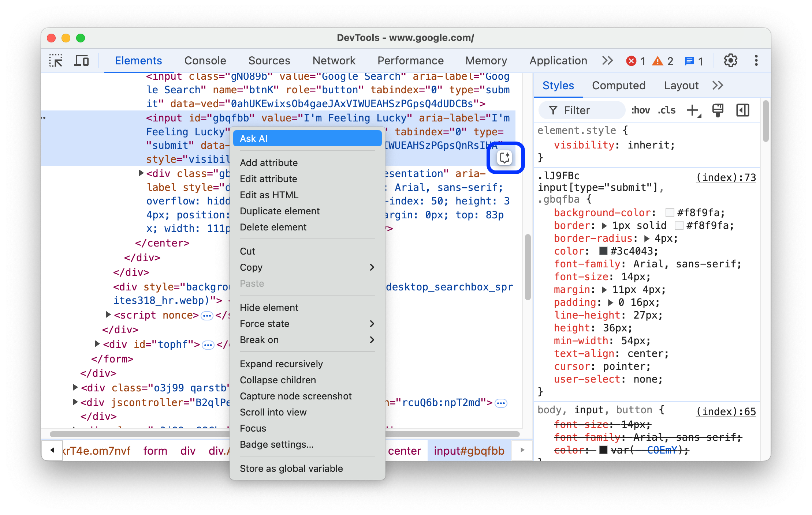The height and width of the screenshot is (515, 812).
Task: Click Store as global variable option
Action: point(292,468)
